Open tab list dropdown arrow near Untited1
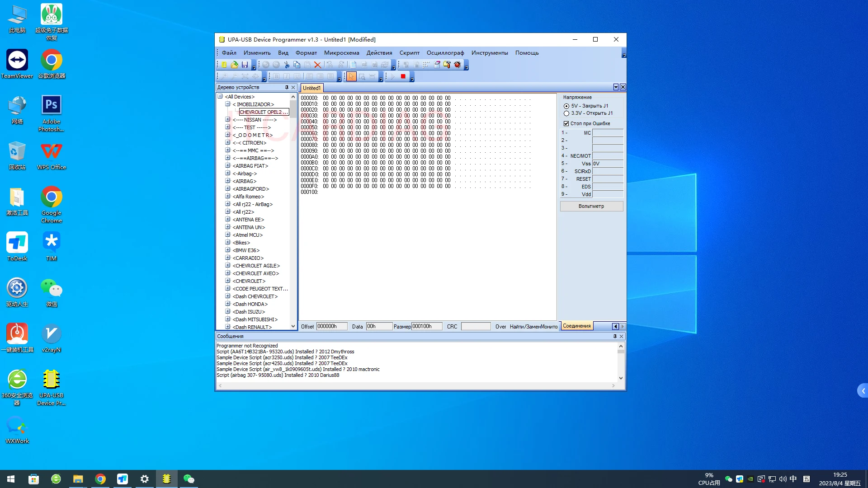 616,87
